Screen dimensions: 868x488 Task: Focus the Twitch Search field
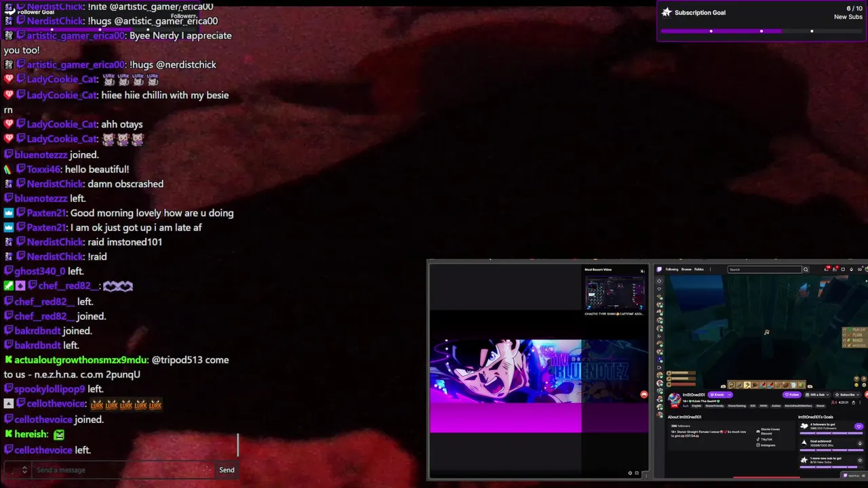click(x=764, y=269)
